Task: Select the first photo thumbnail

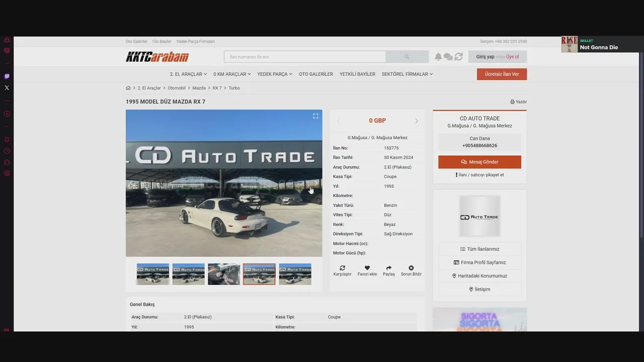Action: click(153, 274)
